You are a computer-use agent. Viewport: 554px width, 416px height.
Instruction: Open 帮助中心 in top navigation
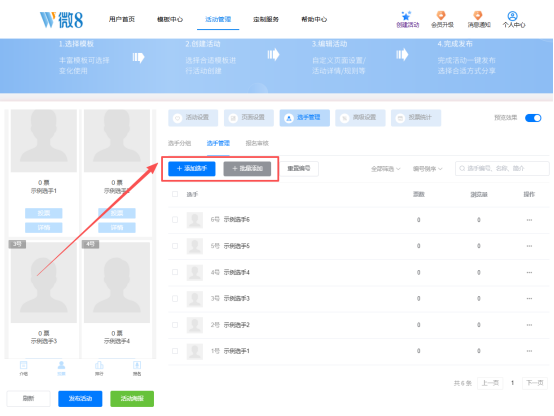click(314, 19)
